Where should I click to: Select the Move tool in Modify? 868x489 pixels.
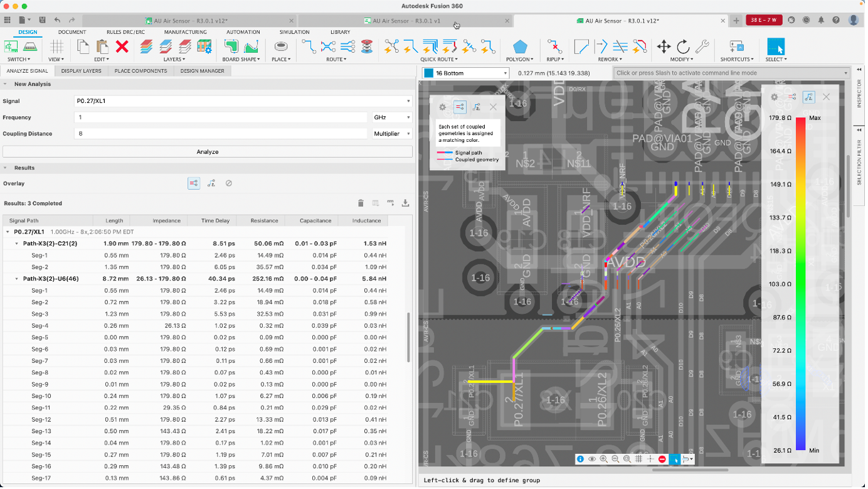click(x=664, y=46)
